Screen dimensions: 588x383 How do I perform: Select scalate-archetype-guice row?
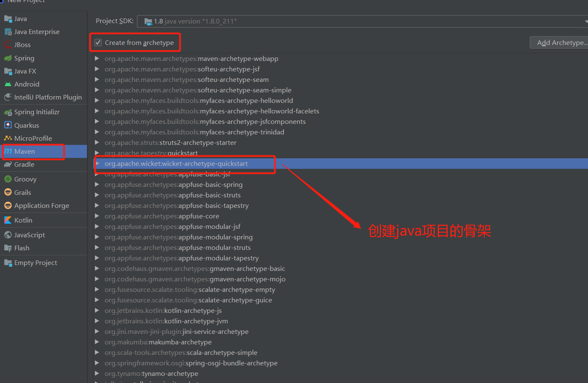341,300
